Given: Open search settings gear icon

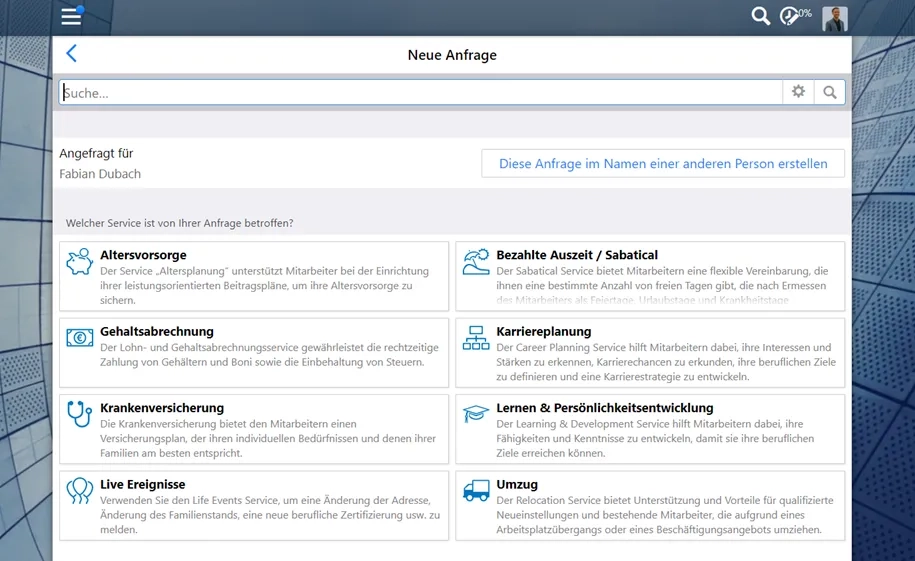Looking at the screenshot, I should click(x=798, y=92).
